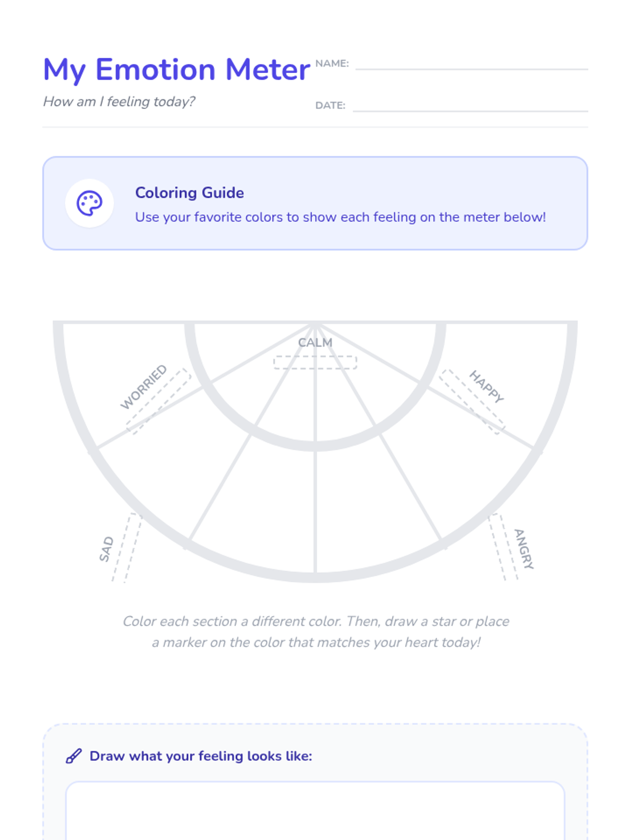The image size is (630, 840).
Task: Select the CALM label on the meter
Action: click(315, 342)
